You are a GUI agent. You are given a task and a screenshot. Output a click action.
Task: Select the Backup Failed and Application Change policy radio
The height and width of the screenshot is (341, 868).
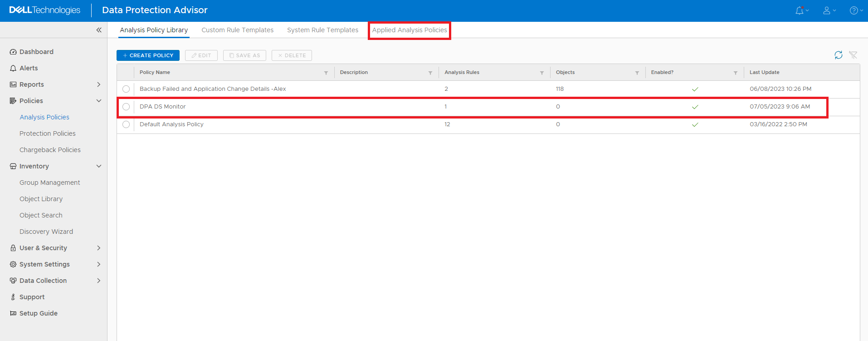click(126, 89)
